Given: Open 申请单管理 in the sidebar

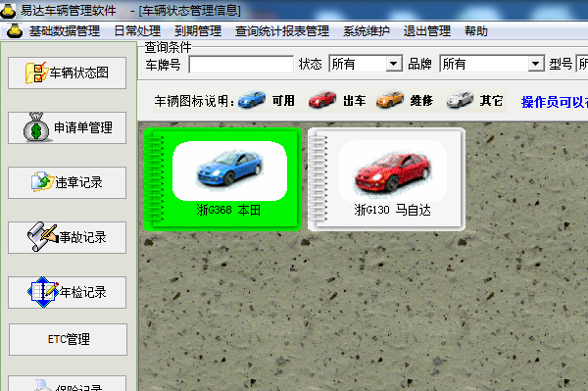Looking at the screenshot, I should tap(67, 127).
